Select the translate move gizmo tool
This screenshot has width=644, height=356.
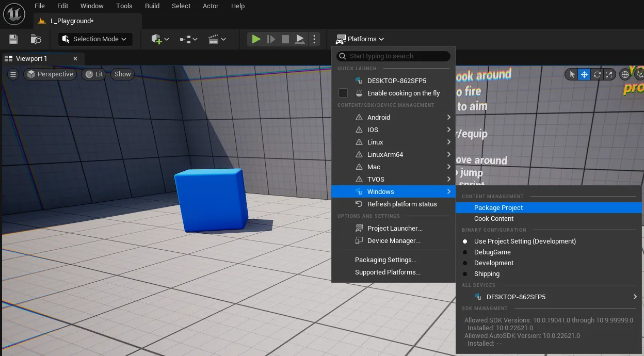(x=584, y=74)
